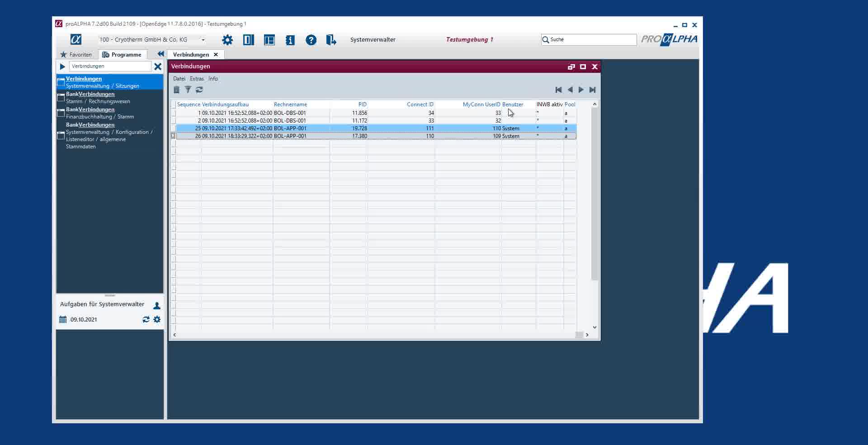Select row marker for sequence 25
The image size is (868, 445).
click(173, 128)
